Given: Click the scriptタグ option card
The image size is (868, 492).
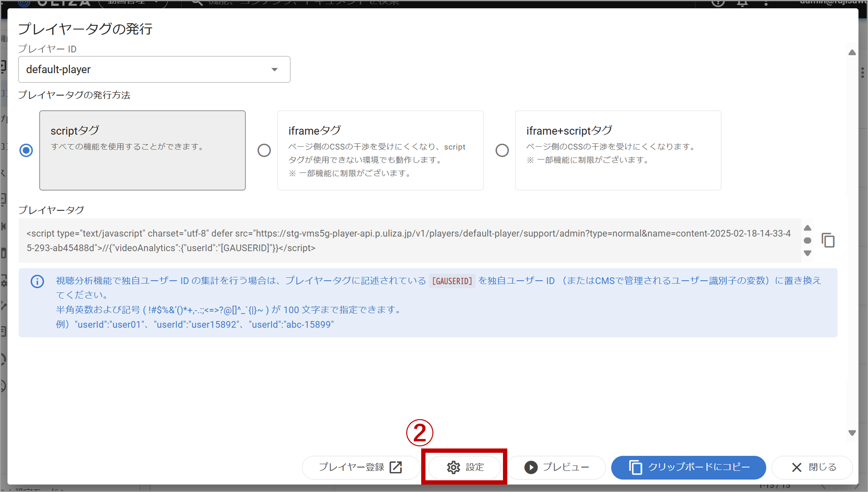Looking at the screenshot, I should (143, 150).
